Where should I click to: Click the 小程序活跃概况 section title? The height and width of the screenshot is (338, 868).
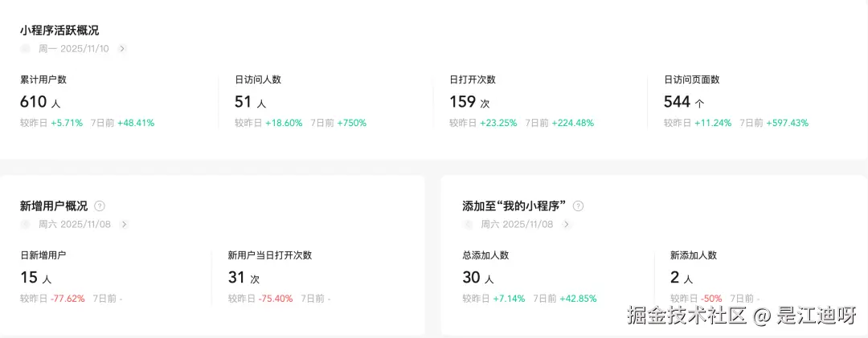tap(59, 31)
